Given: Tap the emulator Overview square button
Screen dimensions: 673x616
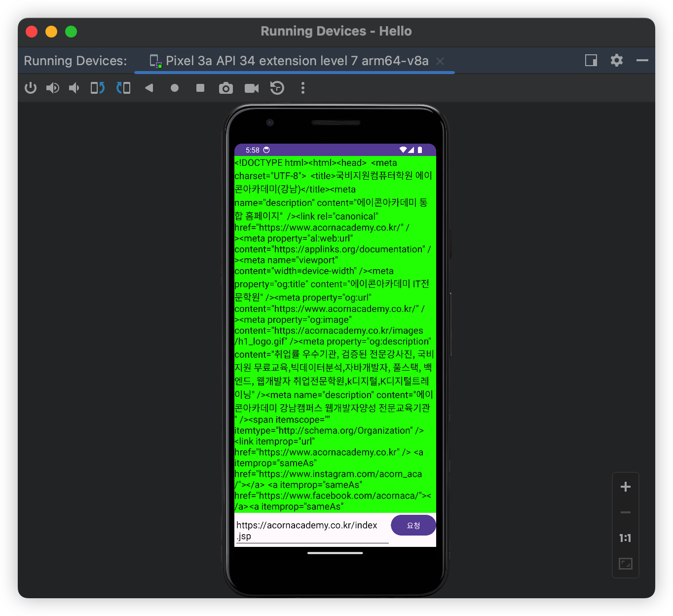Looking at the screenshot, I should coord(200,88).
